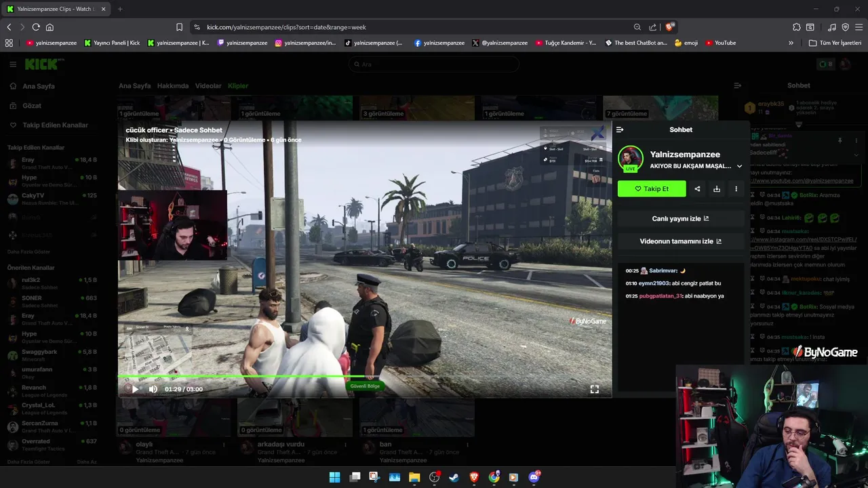Open Google Chrome from taskbar
This screenshot has width=868, height=488.
tap(494, 477)
